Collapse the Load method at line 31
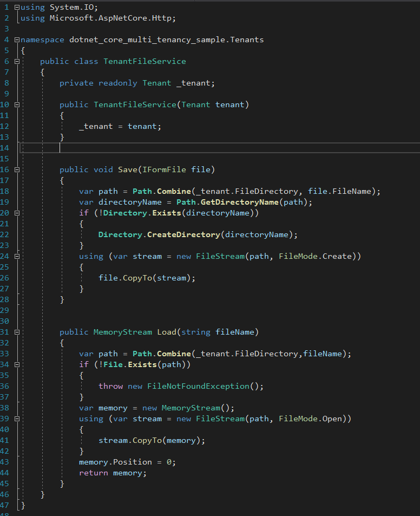The height and width of the screenshot is (516, 420). [x=17, y=332]
